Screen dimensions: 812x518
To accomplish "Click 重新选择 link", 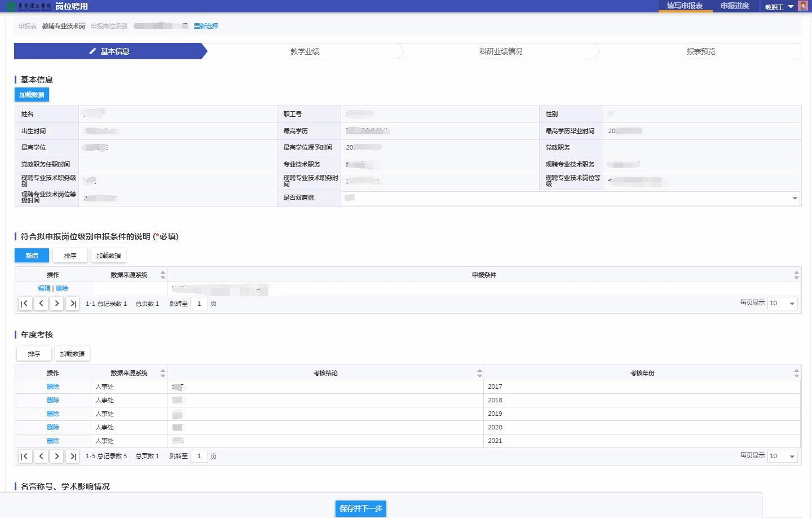I will pos(206,26).
